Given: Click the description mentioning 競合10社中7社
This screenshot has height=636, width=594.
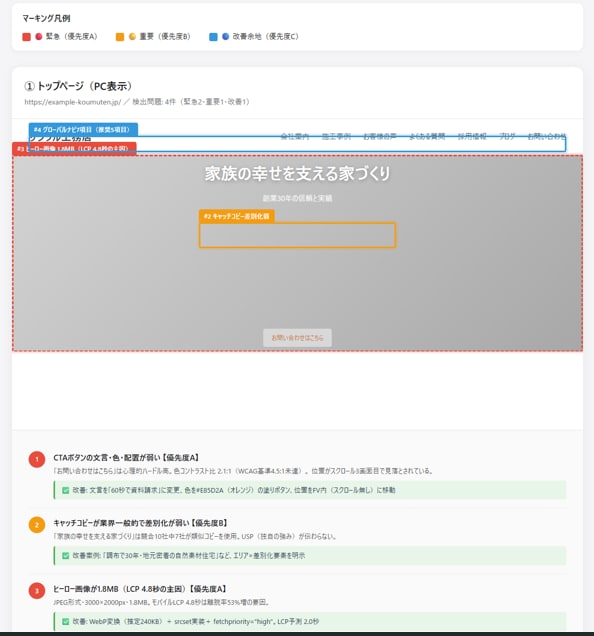Looking at the screenshot, I should coord(195,537).
